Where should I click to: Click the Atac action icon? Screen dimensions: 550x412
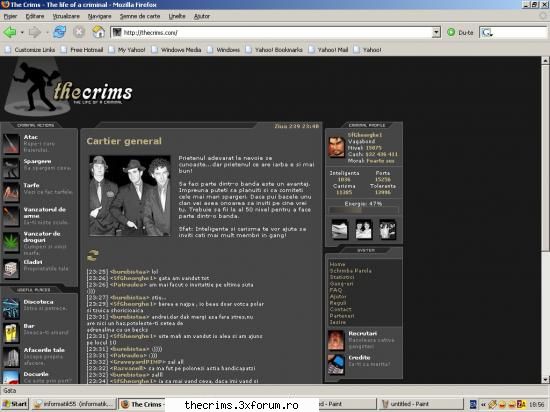click(x=11, y=144)
